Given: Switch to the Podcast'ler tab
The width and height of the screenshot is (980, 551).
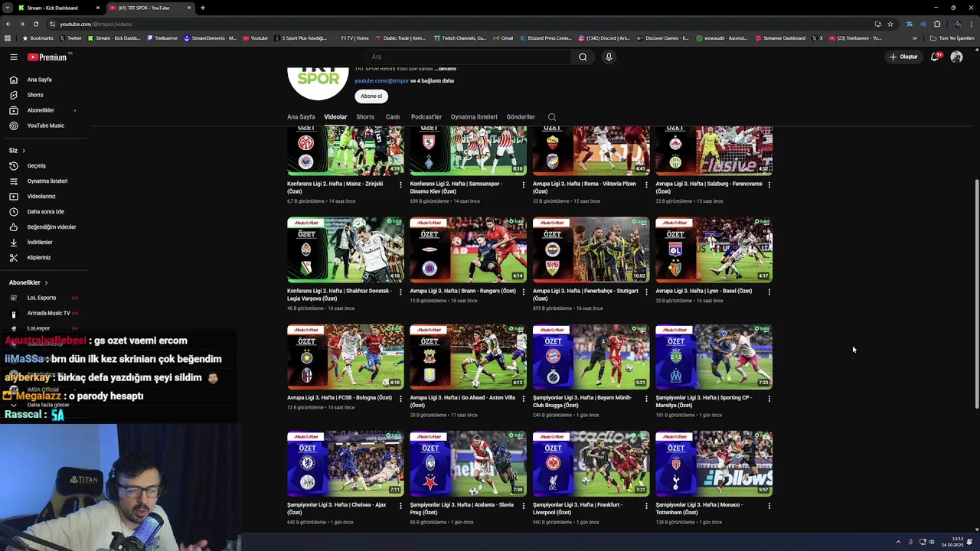Looking at the screenshot, I should (426, 117).
